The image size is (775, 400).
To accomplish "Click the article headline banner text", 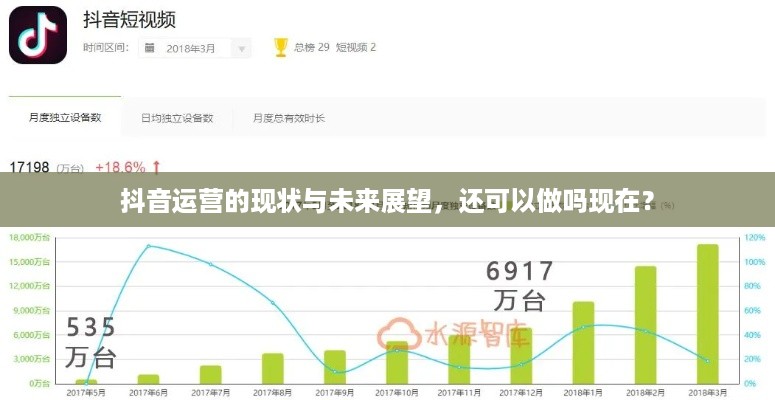I will click(388, 200).
